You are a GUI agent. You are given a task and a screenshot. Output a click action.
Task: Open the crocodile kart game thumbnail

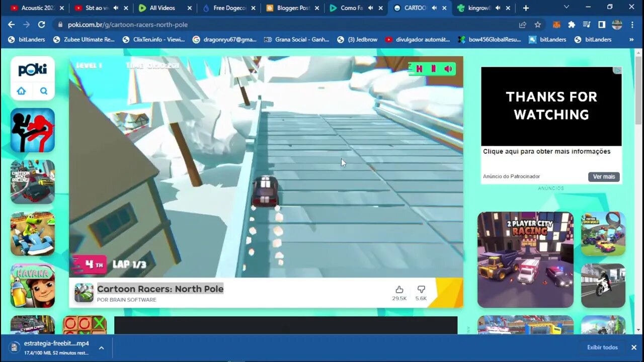pyautogui.click(x=33, y=234)
